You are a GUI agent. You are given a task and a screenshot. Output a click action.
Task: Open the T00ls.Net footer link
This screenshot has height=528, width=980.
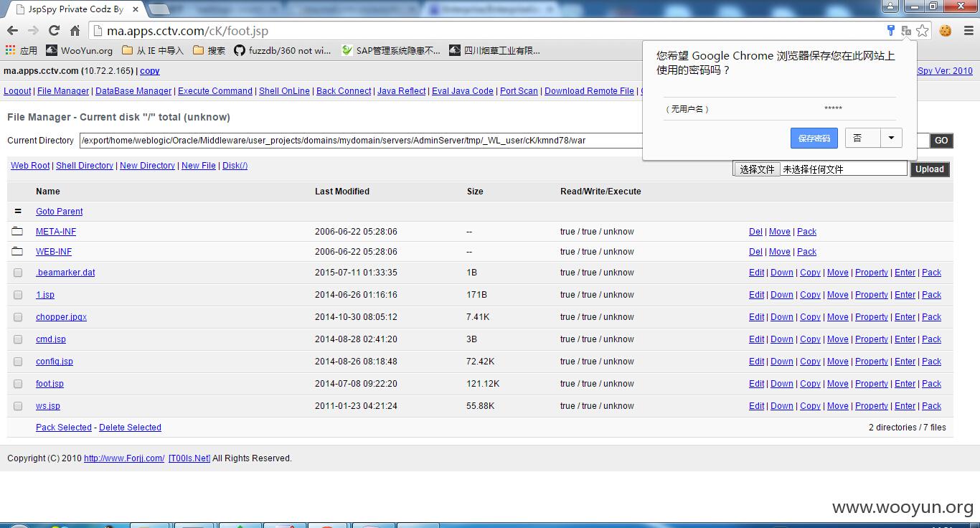189,458
